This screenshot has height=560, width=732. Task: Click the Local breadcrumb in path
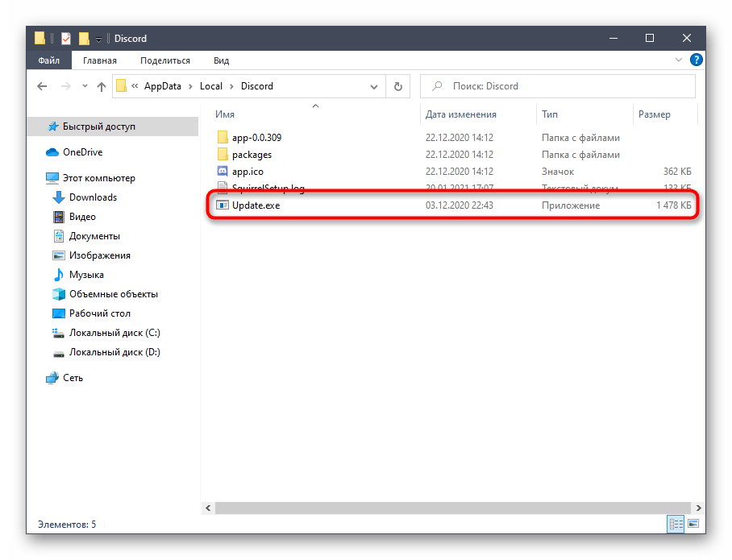coord(211,86)
